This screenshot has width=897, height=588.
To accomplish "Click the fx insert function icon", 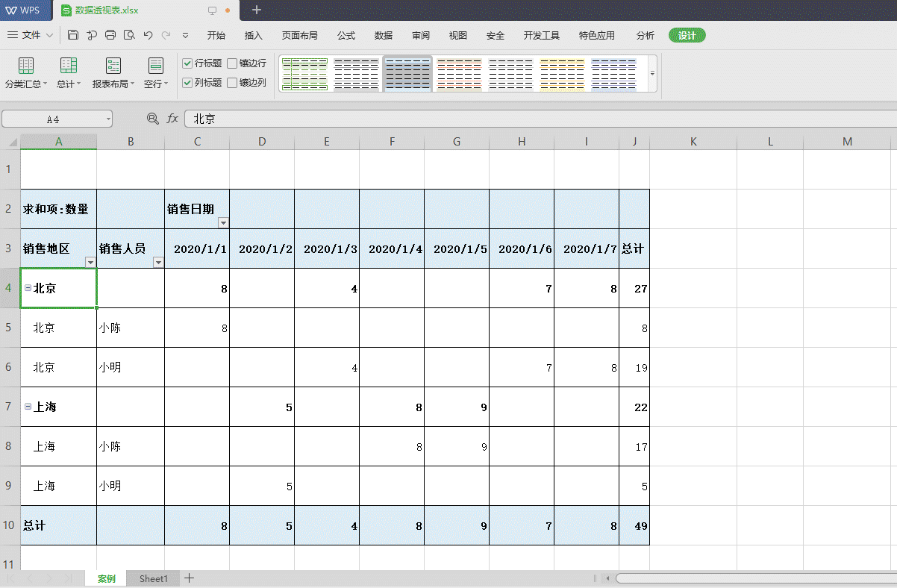I will click(x=172, y=118).
